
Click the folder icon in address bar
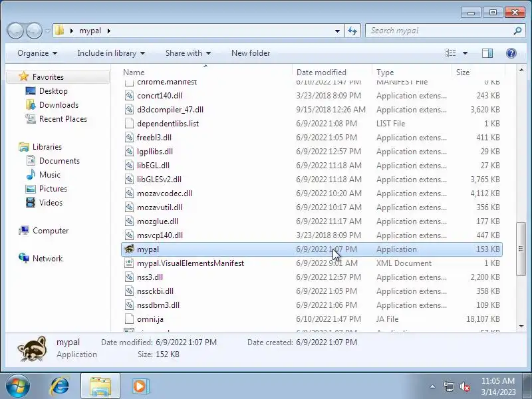tap(60, 30)
